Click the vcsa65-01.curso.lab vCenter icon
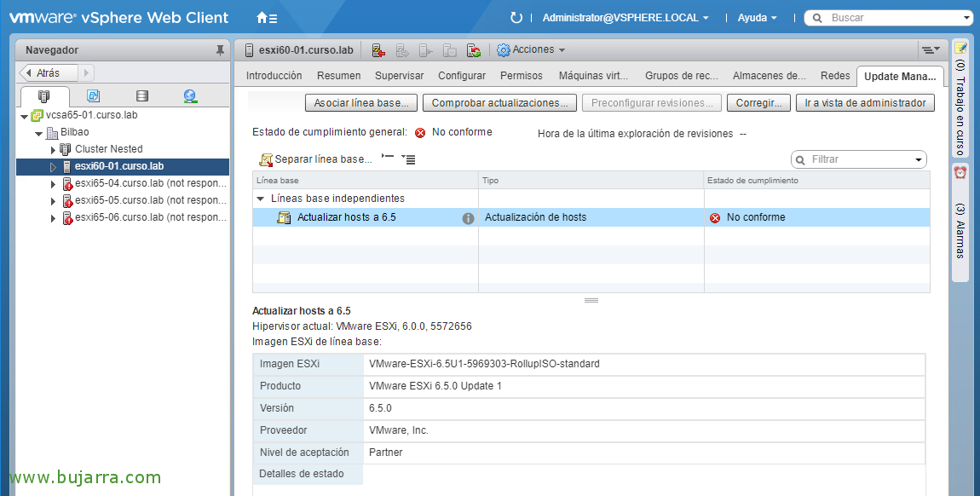The height and width of the screenshot is (496, 980). click(37, 116)
